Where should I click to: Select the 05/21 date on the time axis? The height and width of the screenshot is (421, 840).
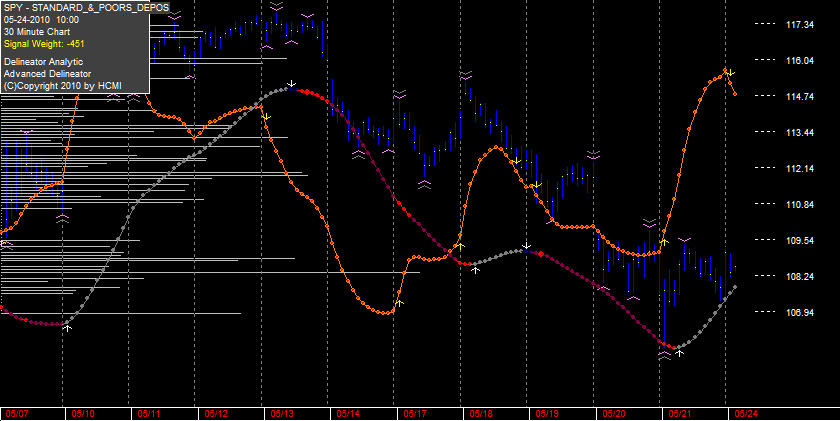[x=680, y=414]
